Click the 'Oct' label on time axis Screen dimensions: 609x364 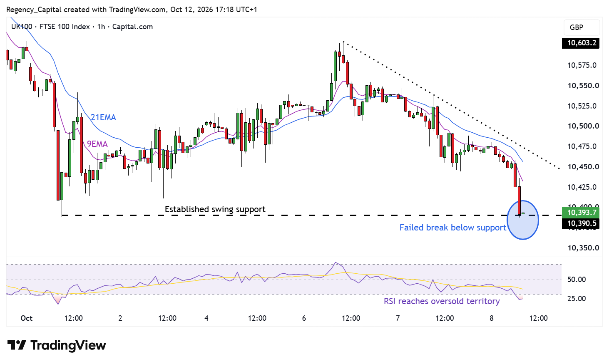click(27, 318)
